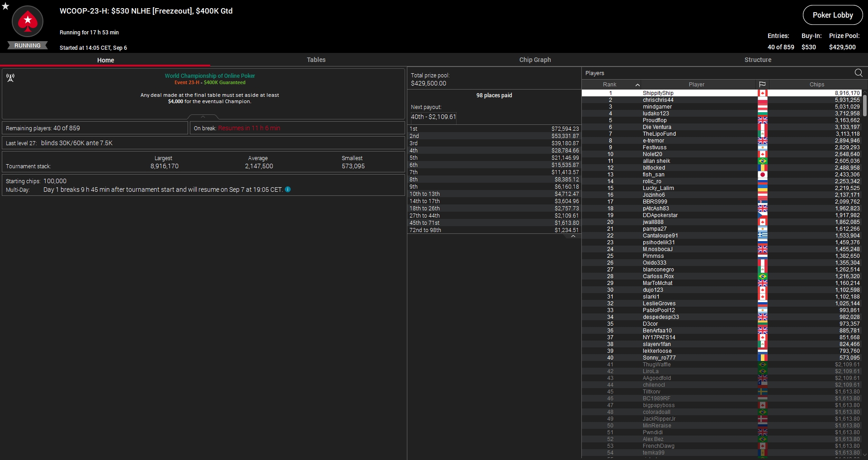The height and width of the screenshot is (460, 868).
Task: Click lekkerloose's country flag
Action: point(763,351)
